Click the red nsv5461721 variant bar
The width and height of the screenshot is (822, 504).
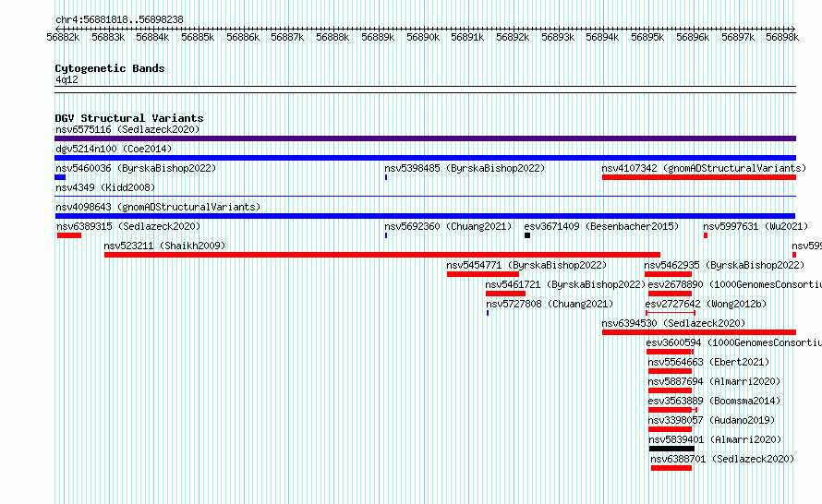click(505, 294)
